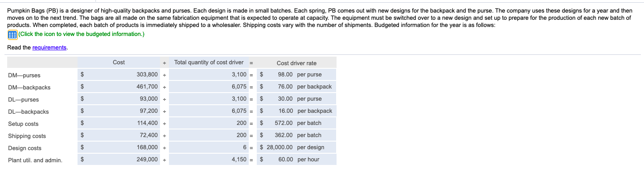Click the quantity field 6 for Design costs

[208, 147]
